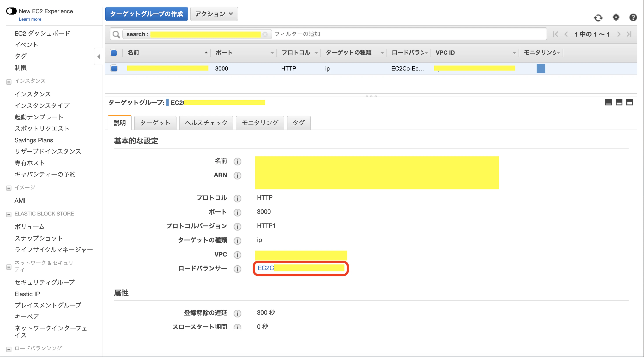644x357 pixels.
Task: Go to last page of results
Action: (x=629, y=34)
